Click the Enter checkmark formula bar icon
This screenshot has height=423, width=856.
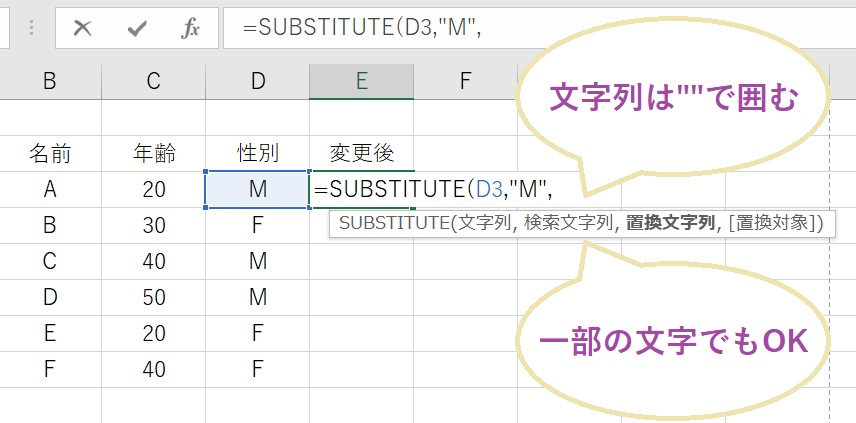(x=137, y=29)
